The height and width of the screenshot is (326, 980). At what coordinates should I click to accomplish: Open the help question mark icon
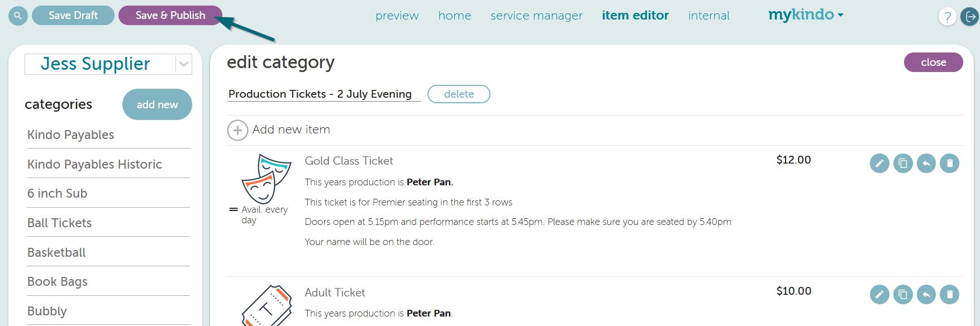pos(947,17)
